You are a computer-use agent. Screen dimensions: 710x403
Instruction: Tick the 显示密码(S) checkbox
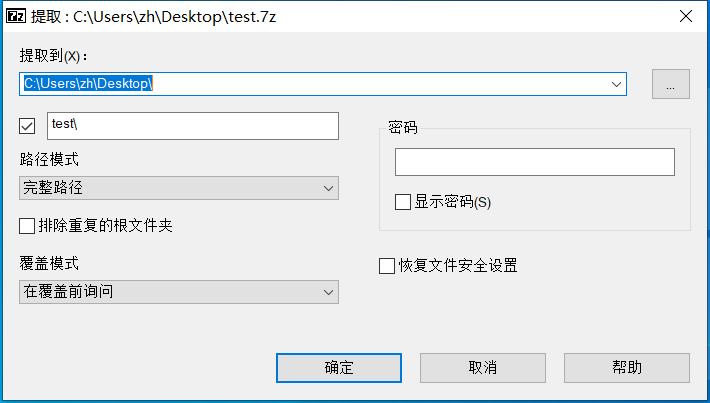pos(403,202)
